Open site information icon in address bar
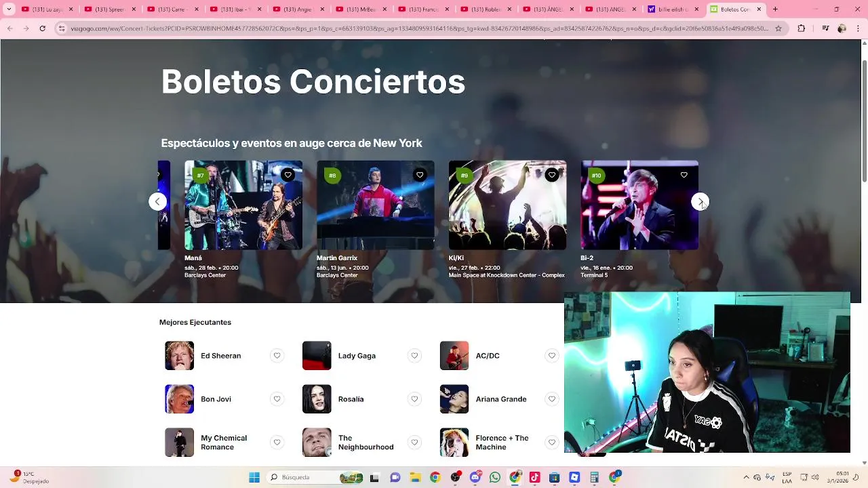This screenshot has width=868, height=488. tap(62, 28)
